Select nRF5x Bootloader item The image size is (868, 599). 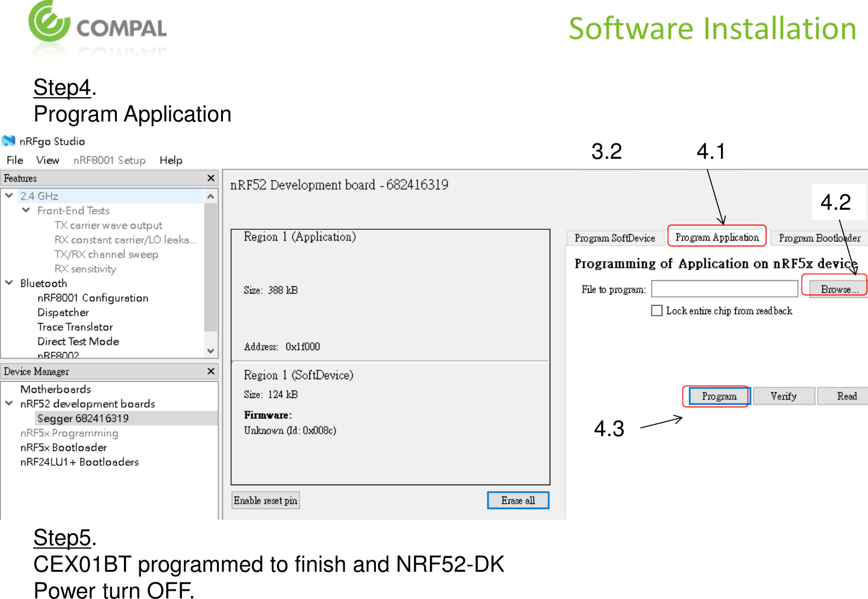pos(63,447)
